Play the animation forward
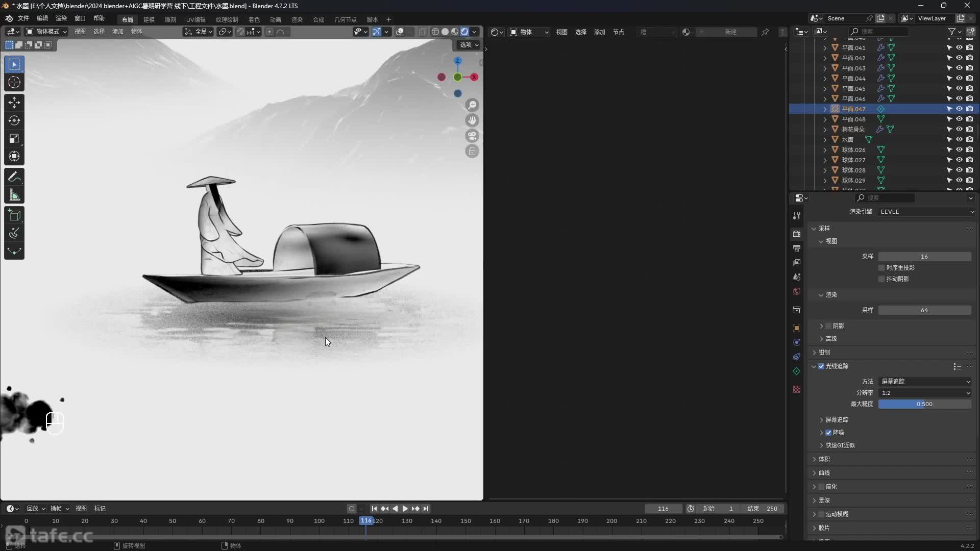 [405, 509]
